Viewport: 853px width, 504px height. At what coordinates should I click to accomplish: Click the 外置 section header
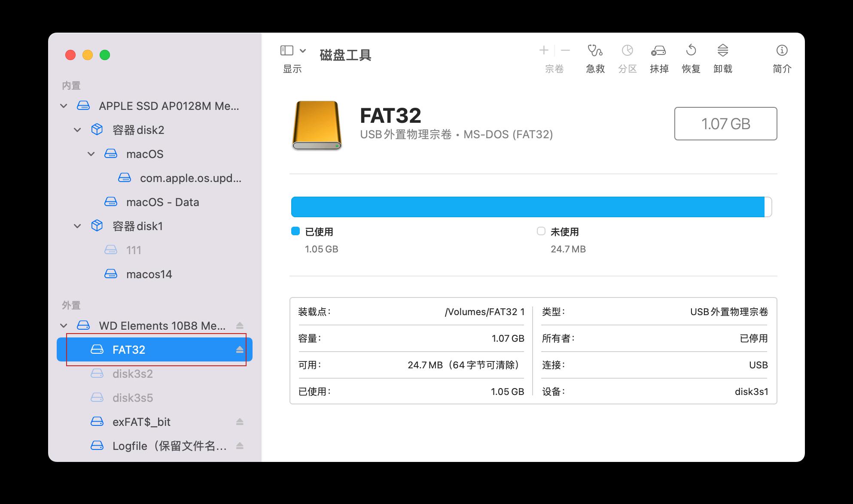click(71, 306)
